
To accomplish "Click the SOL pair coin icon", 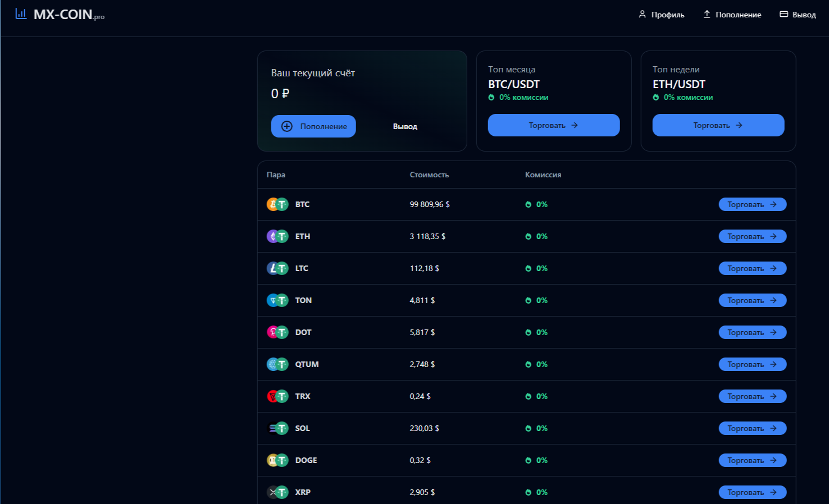I will [x=277, y=428].
